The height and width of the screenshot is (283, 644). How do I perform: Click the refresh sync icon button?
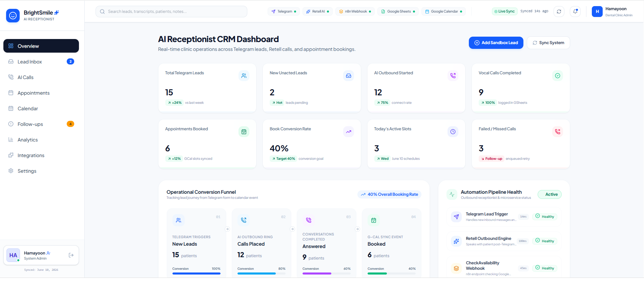559,12
